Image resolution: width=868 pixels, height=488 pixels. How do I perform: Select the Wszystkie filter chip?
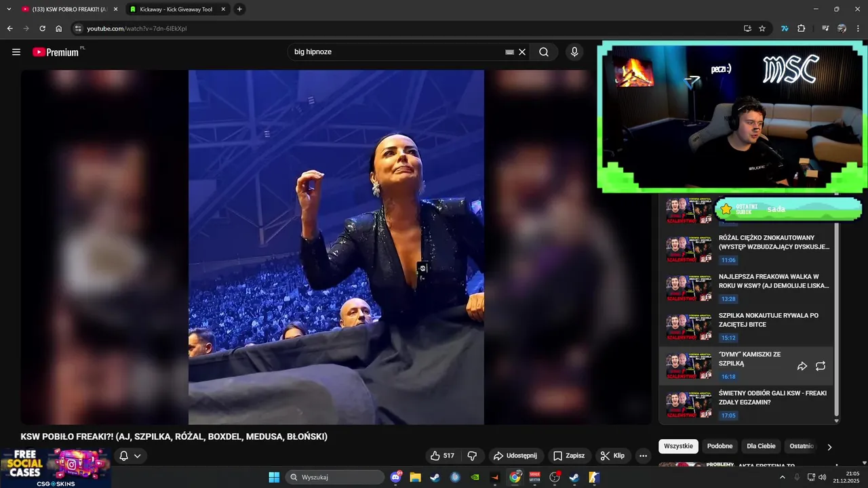tap(678, 446)
